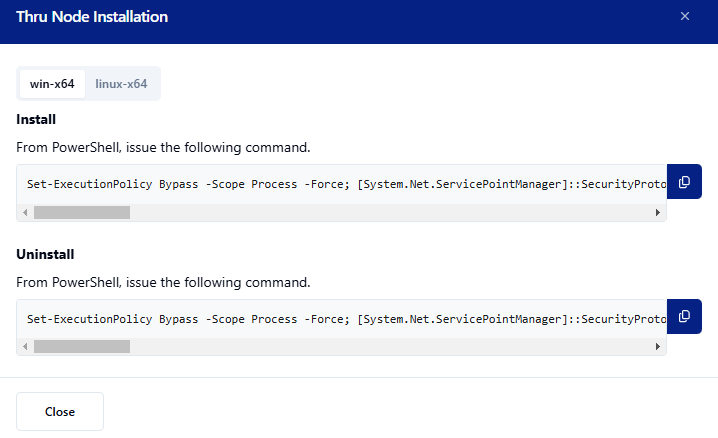
Task: Click inside the Uninstall command code box
Action: 340,319
